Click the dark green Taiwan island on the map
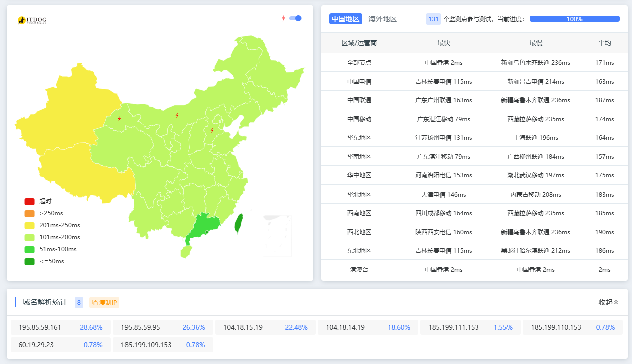632x364 pixels. (239, 224)
